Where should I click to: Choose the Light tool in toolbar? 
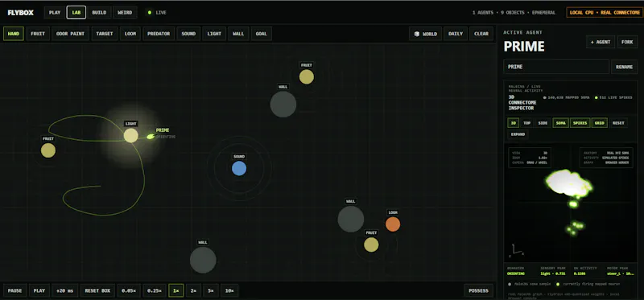pos(214,34)
